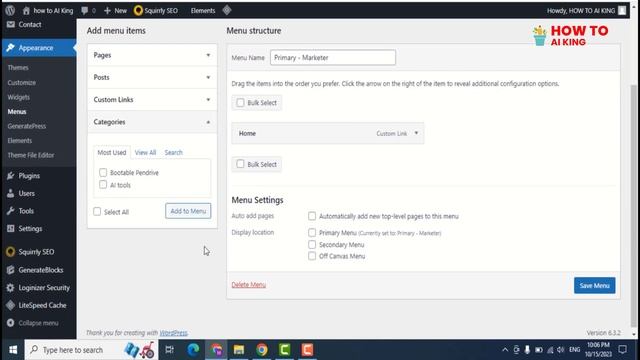Enable the Bulk Select checkbox above Home item
The image size is (640, 360).
240,102
